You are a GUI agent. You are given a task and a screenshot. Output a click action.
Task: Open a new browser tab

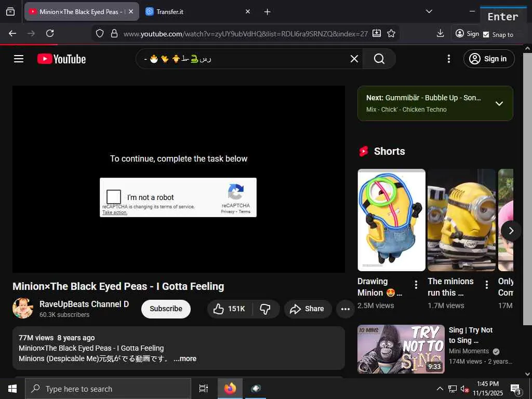pos(268,12)
